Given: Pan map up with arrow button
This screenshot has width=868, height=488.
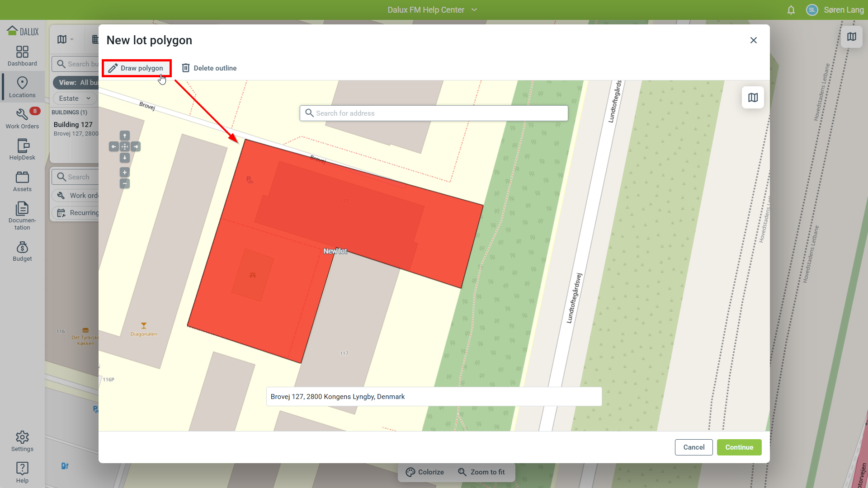Looking at the screenshot, I should [x=125, y=136].
